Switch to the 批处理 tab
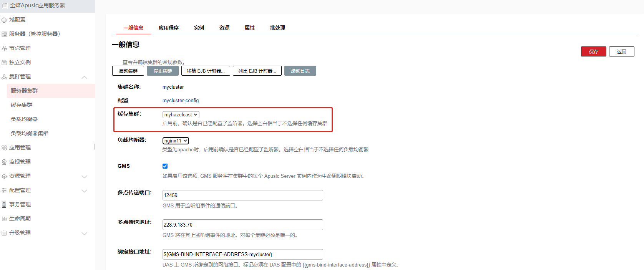This screenshot has height=270, width=644. tap(277, 28)
